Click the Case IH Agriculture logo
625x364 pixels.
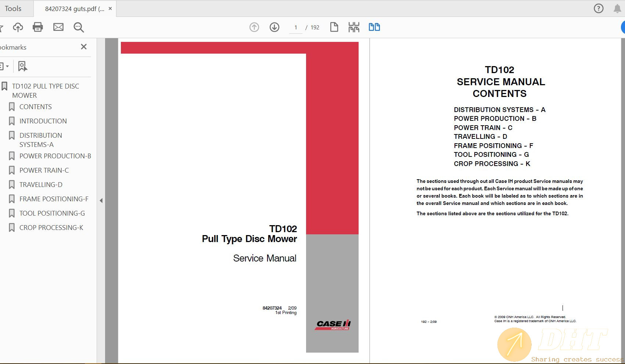333,325
